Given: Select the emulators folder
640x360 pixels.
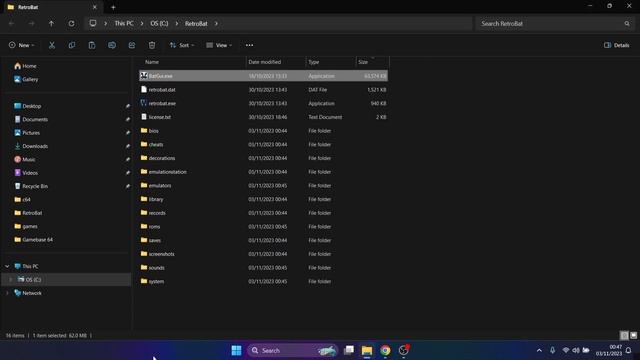Looking at the screenshot, I should pyautogui.click(x=263, y=186).
